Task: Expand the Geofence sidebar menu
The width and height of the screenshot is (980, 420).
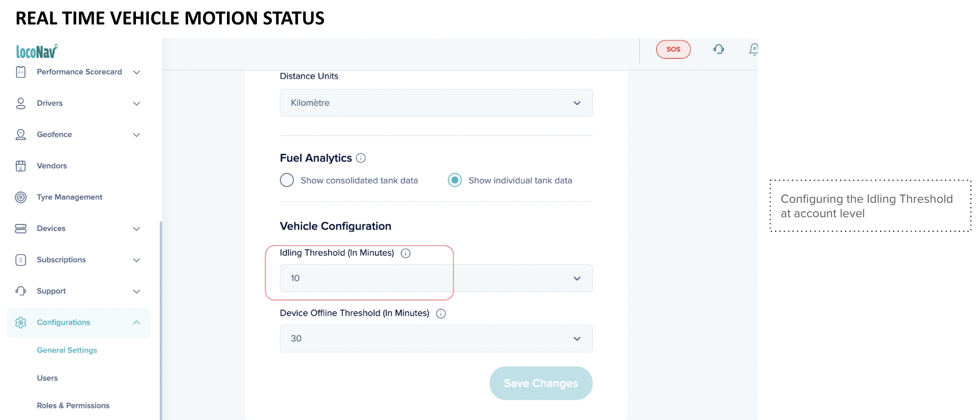Action: pyautogui.click(x=137, y=135)
